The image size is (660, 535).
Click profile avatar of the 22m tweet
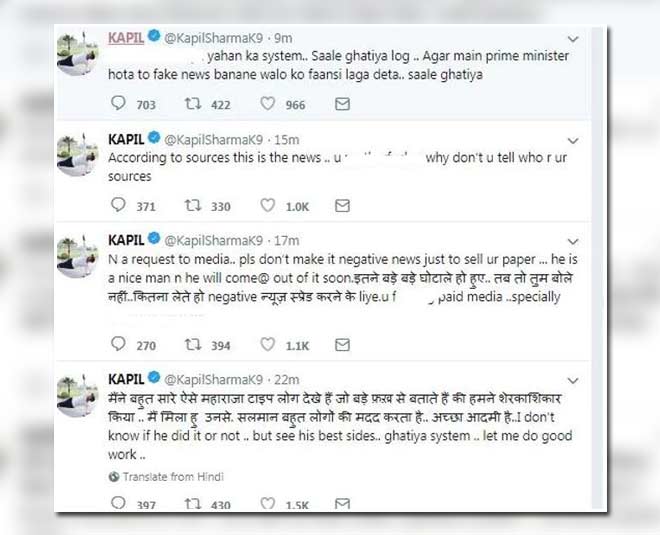[x=82, y=396]
